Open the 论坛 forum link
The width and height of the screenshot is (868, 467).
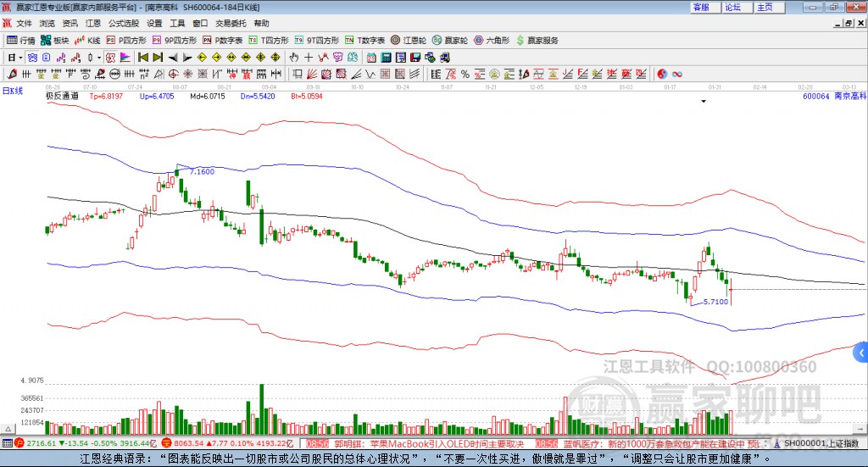pyautogui.click(x=732, y=7)
